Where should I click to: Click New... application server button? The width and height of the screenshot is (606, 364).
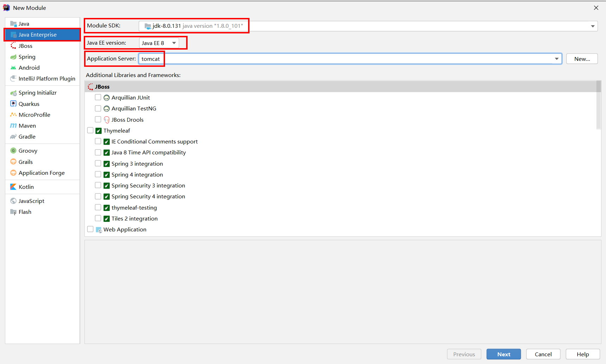click(582, 59)
